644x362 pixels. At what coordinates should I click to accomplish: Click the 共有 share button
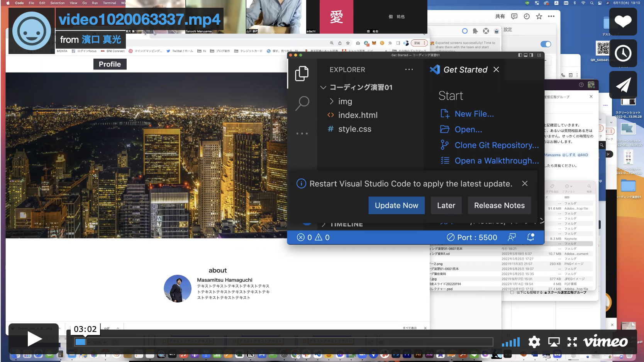point(500,16)
